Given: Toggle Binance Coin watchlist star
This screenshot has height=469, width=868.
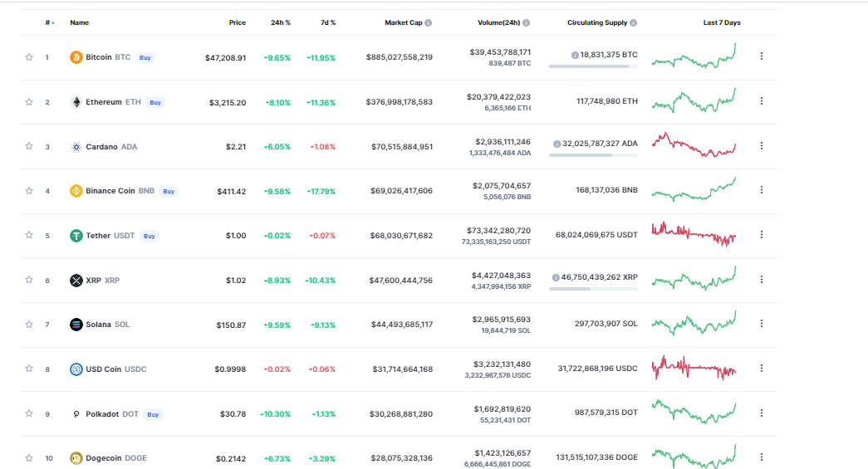Looking at the screenshot, I should pyautogui.click(x=29, y=191).
